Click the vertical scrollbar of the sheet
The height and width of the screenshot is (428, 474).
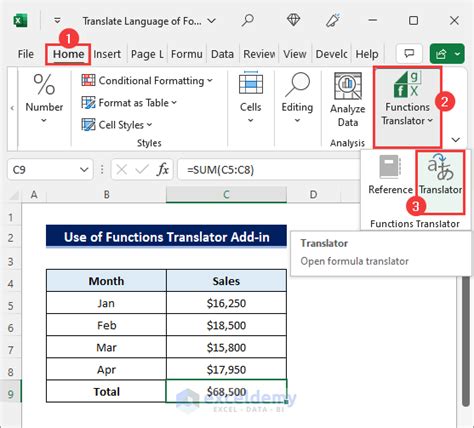coord(466,339)
